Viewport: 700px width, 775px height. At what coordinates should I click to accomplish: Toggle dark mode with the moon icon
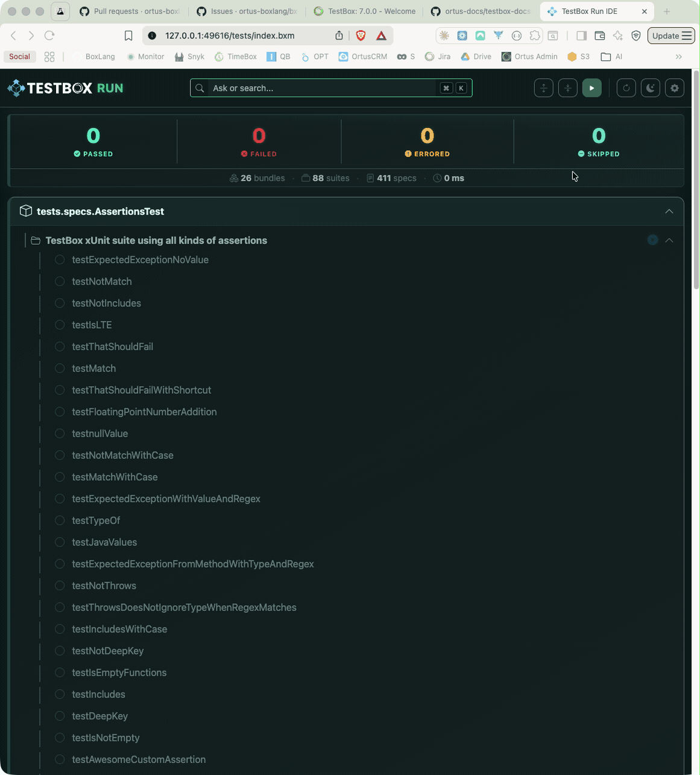coord(650,88)
